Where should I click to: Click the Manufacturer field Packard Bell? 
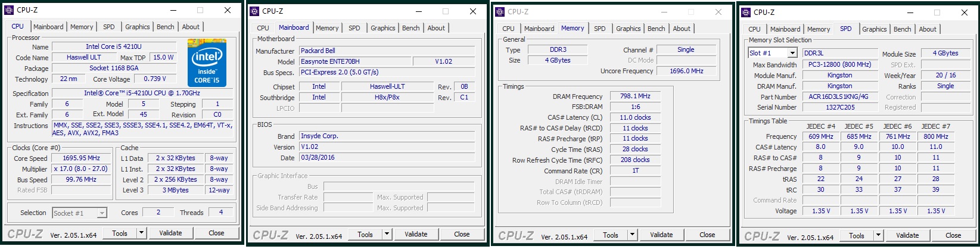point(387,51)
